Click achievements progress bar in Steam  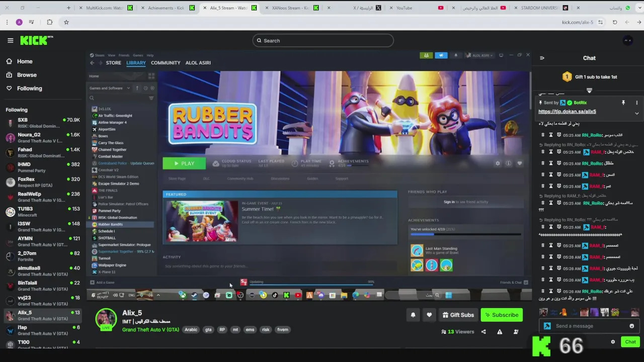tap(465, 234)
